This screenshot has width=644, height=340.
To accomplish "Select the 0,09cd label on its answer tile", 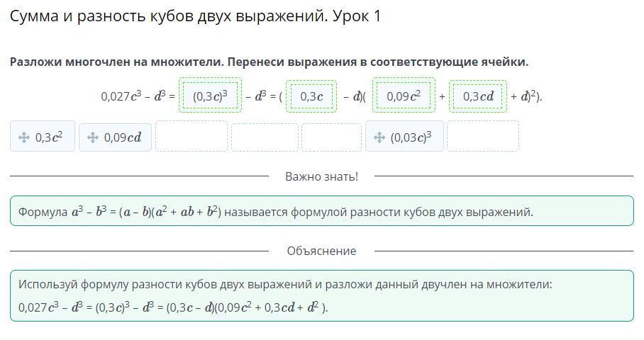I will (x=123, y=137).
